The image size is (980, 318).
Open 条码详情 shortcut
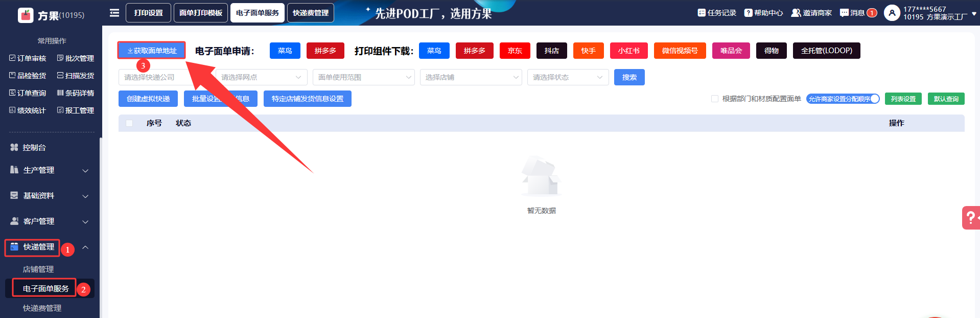[x=76, y=93]
